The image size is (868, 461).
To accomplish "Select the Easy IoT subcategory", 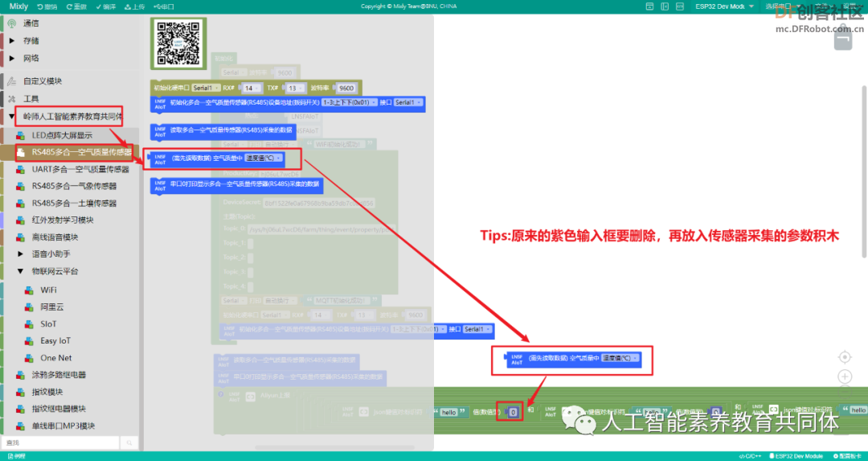I will pos(55,341).
